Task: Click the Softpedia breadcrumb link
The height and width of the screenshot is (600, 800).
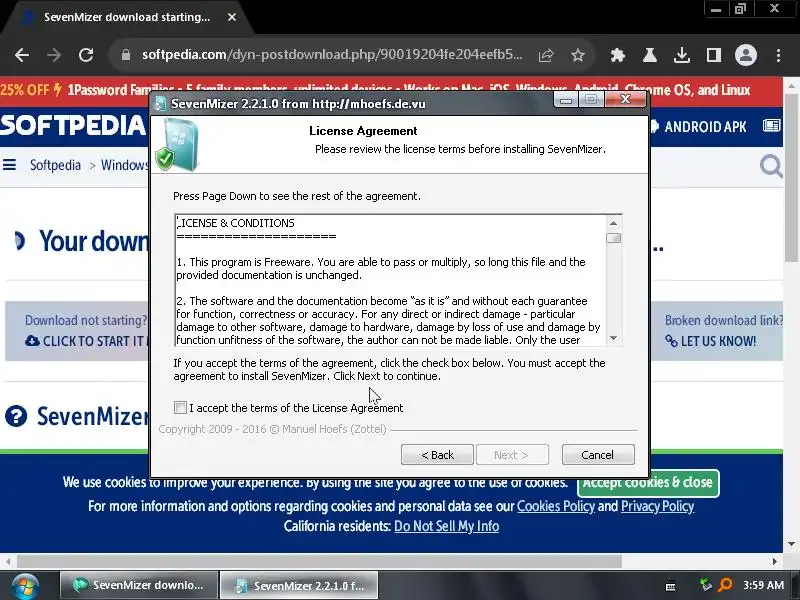Action: (55, 165)
